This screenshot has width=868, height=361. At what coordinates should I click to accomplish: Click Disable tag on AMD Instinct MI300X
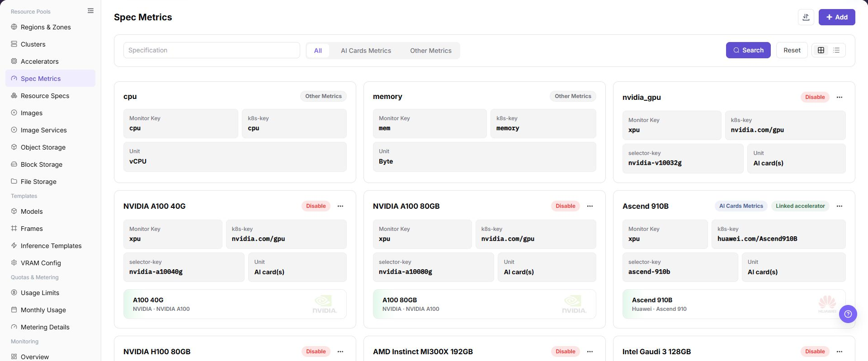click(x=565, y=352)
